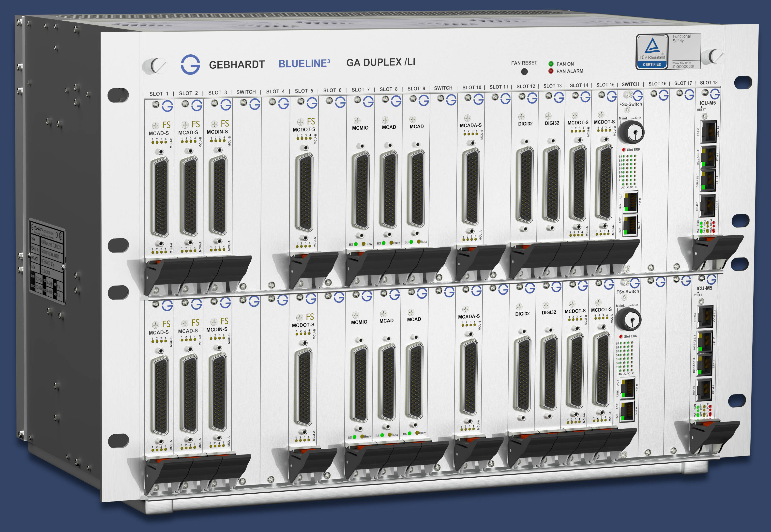The image size is (771, 532).
Task: Click the RS232 COM 1/2 port on upper ICU-M5
Action: click(709, 132)
